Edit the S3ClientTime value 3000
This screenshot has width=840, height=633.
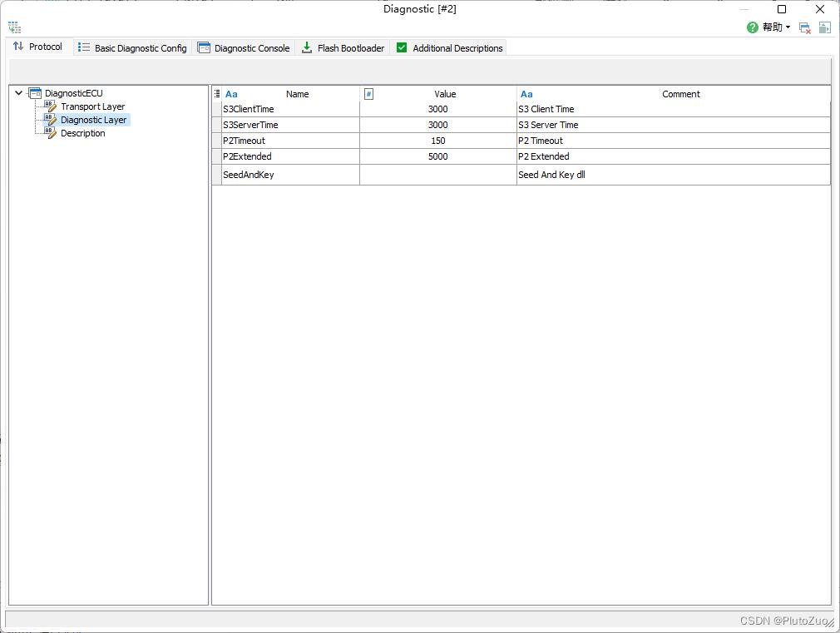[x=438, y=109]
